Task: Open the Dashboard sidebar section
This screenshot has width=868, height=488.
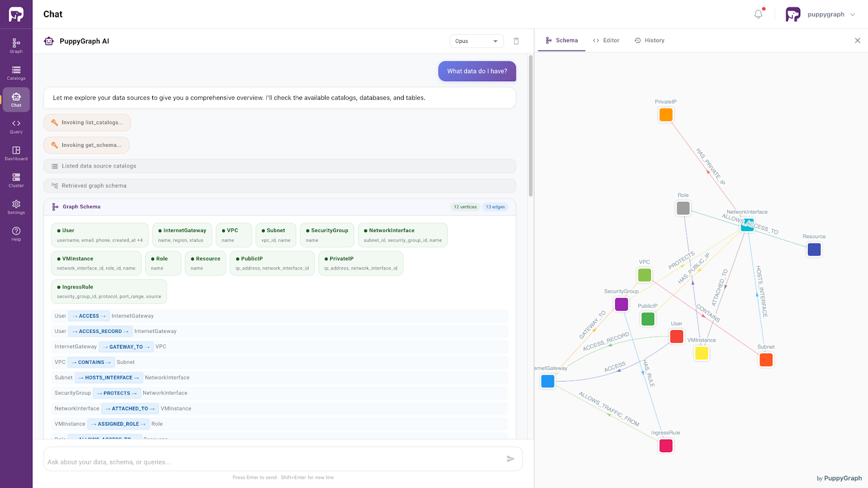Action: tap(16, 153)
